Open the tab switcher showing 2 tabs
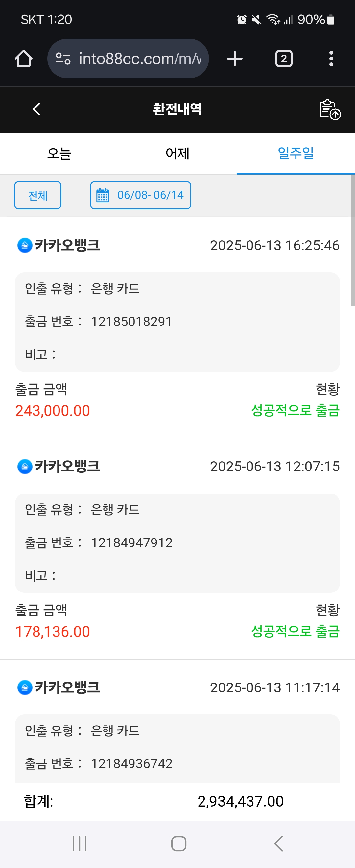This screenshot has width=355, height=868. [x=284, y=59]
